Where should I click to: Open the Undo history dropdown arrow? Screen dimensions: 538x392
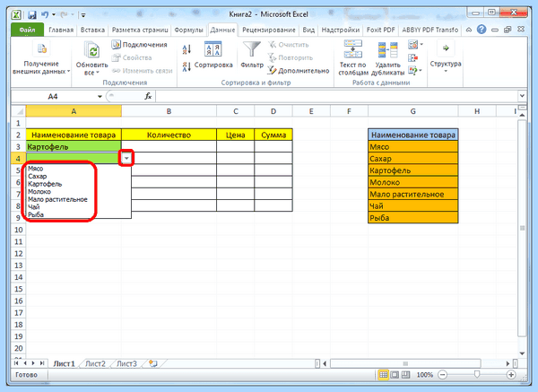click(54, 14)
